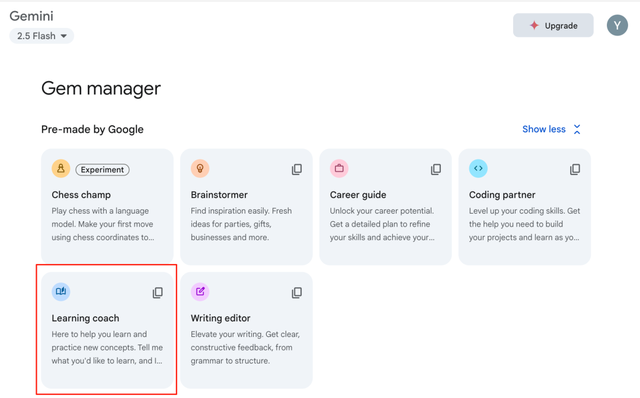The image size is (640, 398).
Task: Copy the Learning coach gem
Action: pos(158,292)
